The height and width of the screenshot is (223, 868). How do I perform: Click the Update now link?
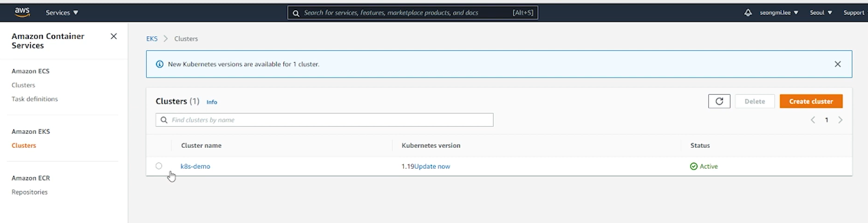click(x=432, y=166)
